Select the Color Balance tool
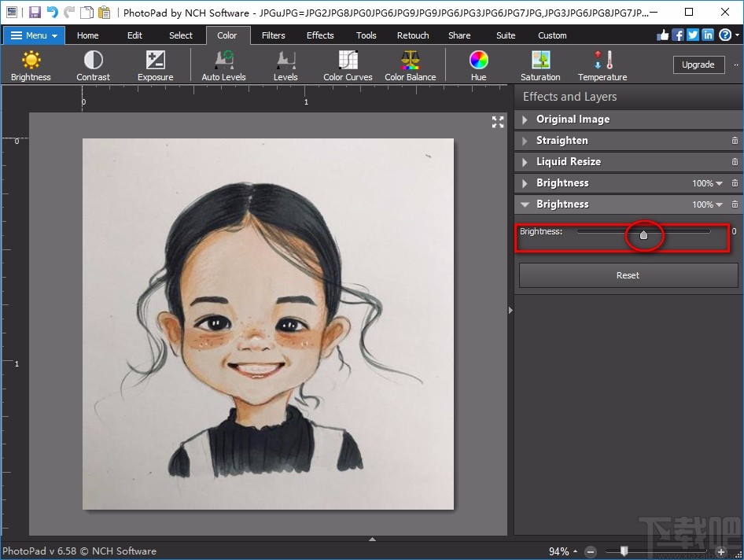Viewport: 744px width, 560px height. coord(410,64)
